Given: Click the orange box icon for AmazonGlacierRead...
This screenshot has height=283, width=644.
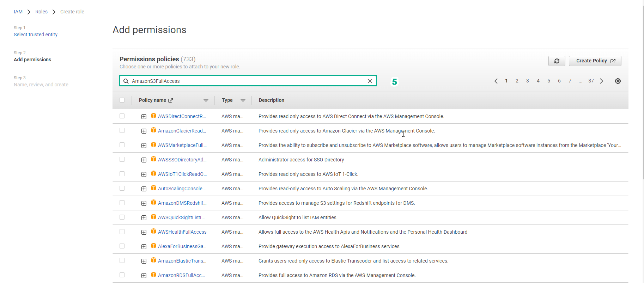Looking at the screenshot, I should pos(153,130).
